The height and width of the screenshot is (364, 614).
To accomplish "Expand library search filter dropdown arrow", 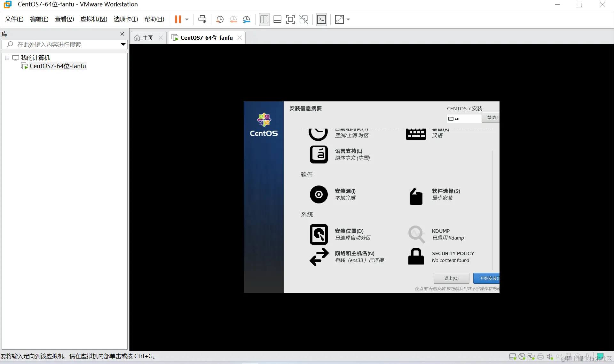I will coord(123,44).
